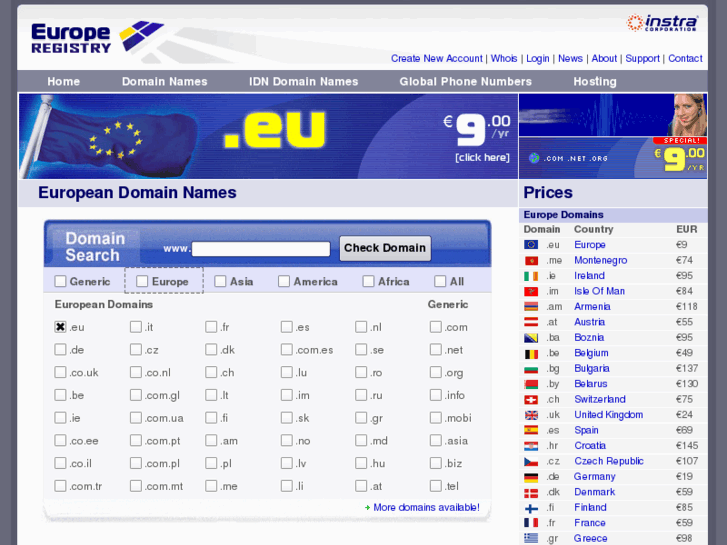Click the Montenegro flag icon

531,261
